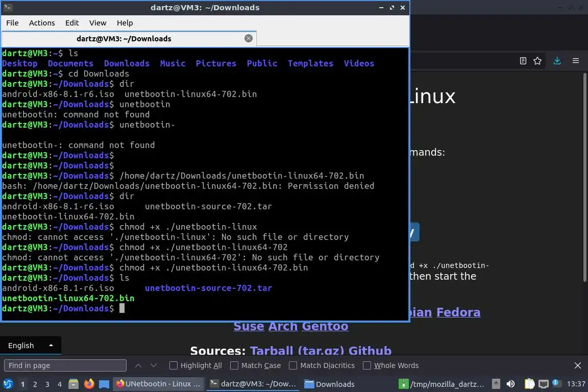Switch to /tmp/mozilla_dartz archive taskbar window

click(x=442, y=384)
